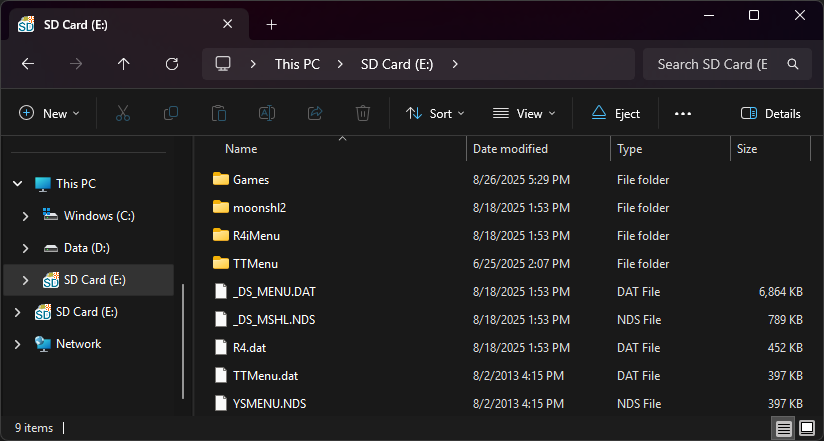Viewport: 824px width, 441px height.
Task: Click chevron after SD Card (E:) in address bar
Action: coord(455,64)
